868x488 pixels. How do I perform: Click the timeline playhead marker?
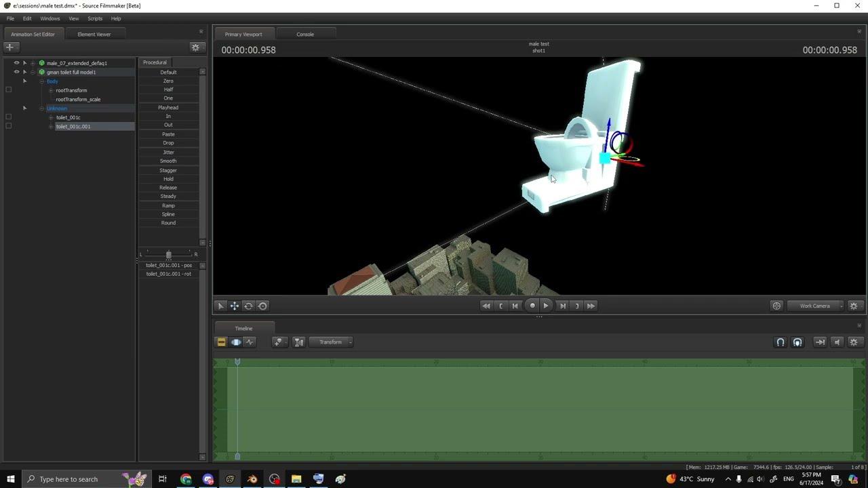237,363
